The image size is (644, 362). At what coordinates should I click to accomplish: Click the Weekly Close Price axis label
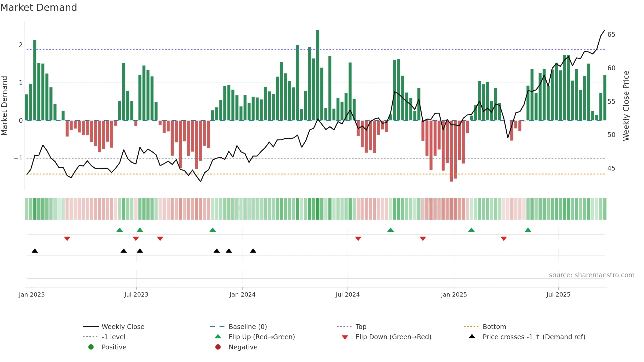pos(626,106)
